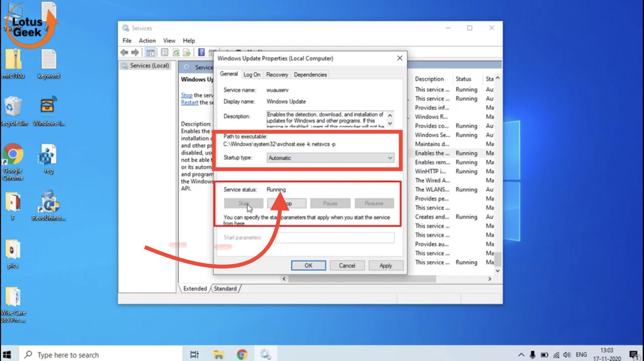
Task: Click the Start button in taskbar
Action: pos(7,355)
